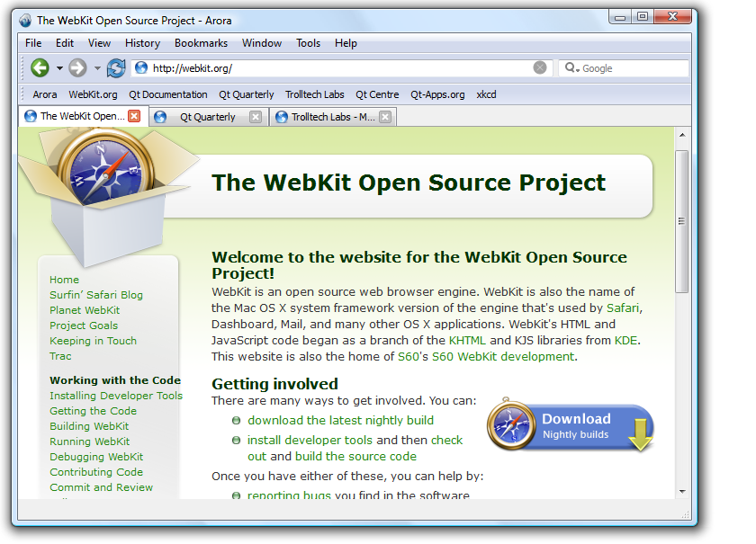
Task: Open the File menu
Action: coord(33,43)
